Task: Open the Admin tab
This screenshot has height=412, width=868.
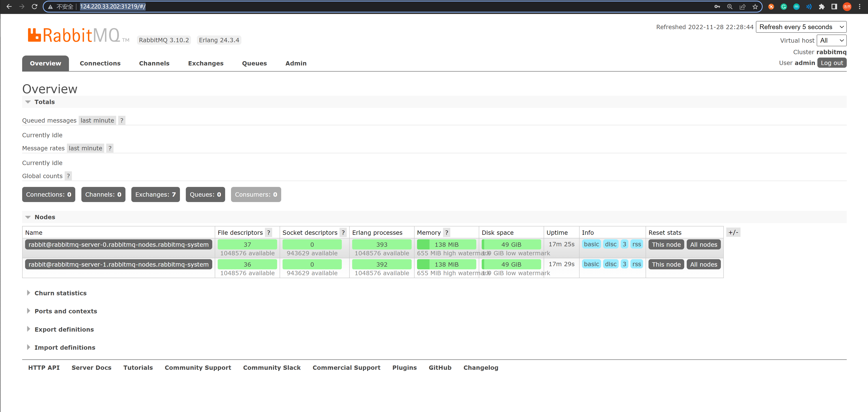Action: click(x=295, y=63)
